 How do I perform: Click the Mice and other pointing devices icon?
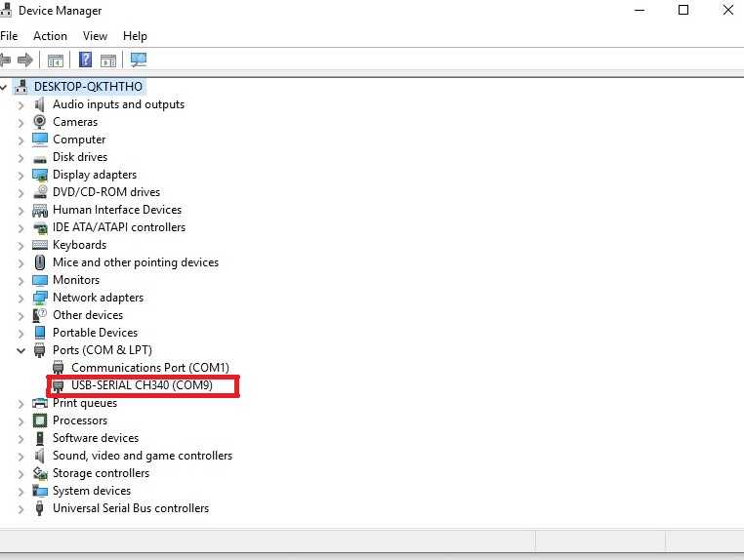pos(40,262)
